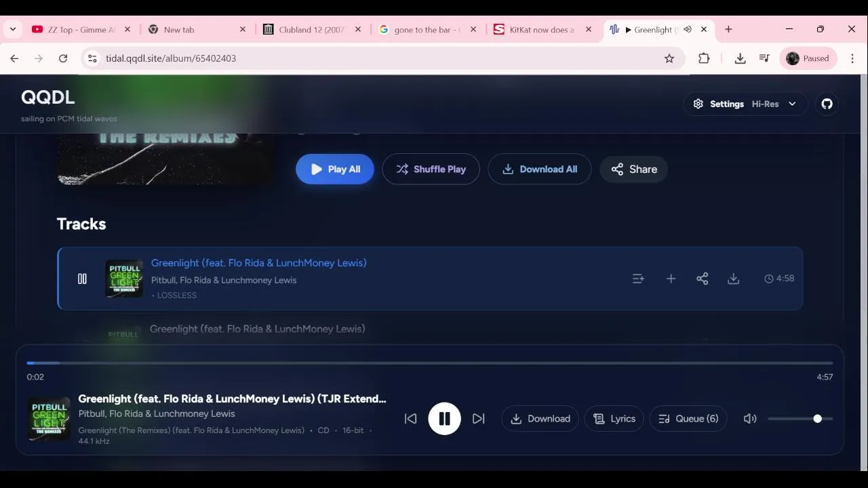
Task: Bookmark this page with the star icon
Action: coord(669,58)
